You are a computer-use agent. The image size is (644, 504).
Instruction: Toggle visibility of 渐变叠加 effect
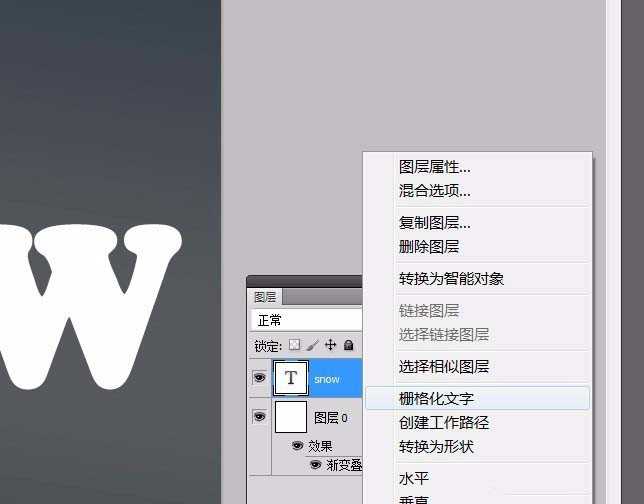(315, 464)
